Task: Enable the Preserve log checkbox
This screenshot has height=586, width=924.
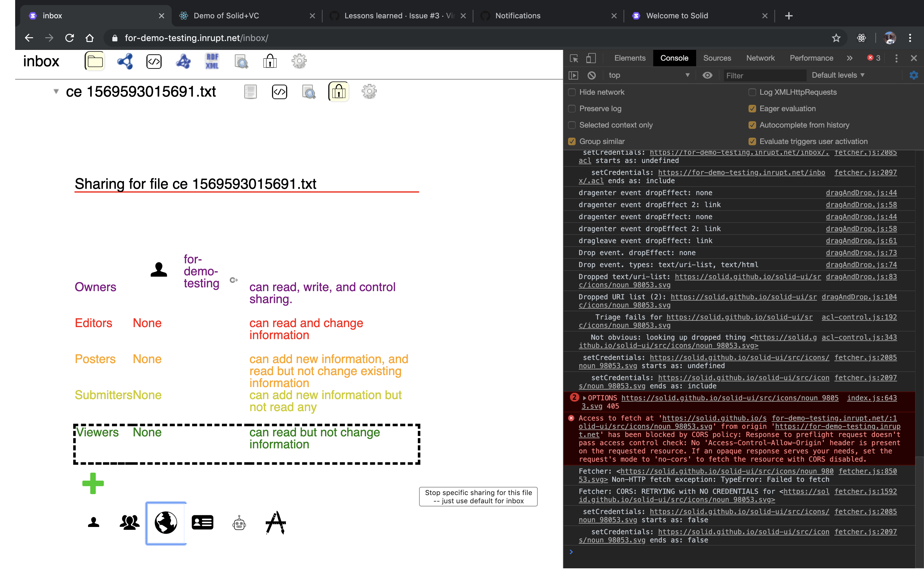Action: 572,109
